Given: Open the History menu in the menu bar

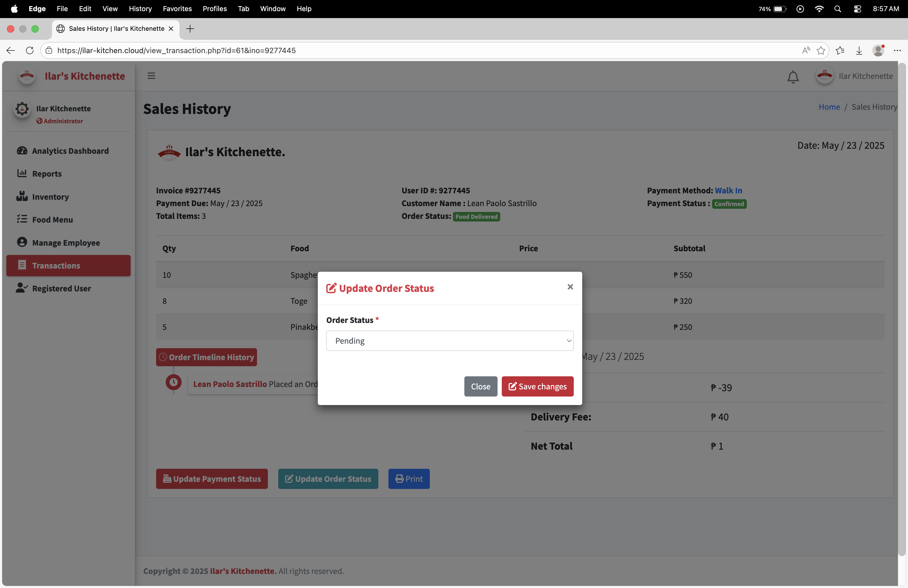Looking at the screenshot, I should point(140,9).
